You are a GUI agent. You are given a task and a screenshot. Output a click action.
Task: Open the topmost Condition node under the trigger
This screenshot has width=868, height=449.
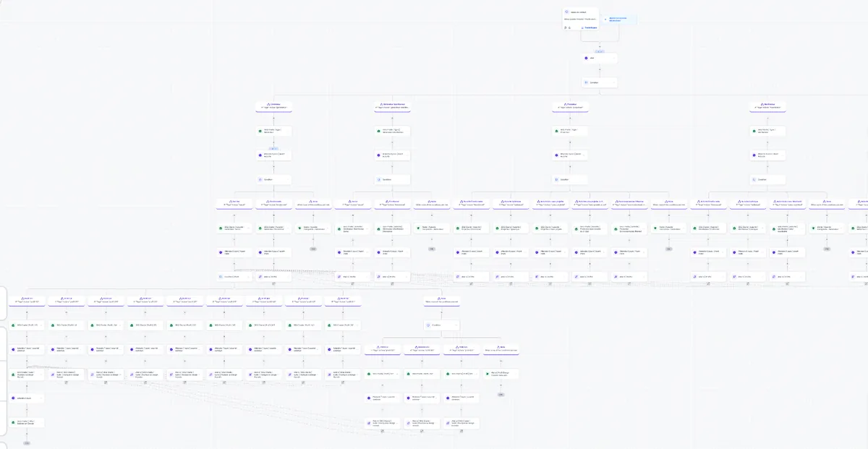click(x=600, y=82)
